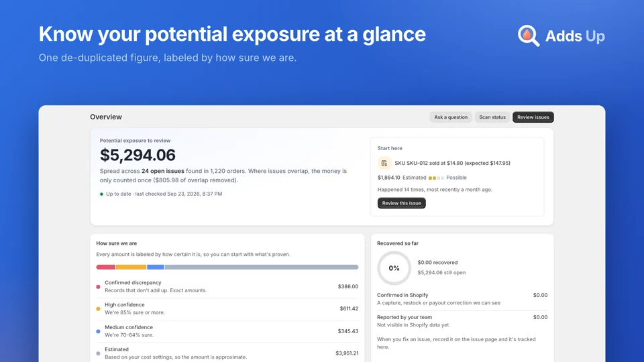This screenshot has width=644, height=362.
Task: Click the $386.00 amount
Action: click(348, 286)
